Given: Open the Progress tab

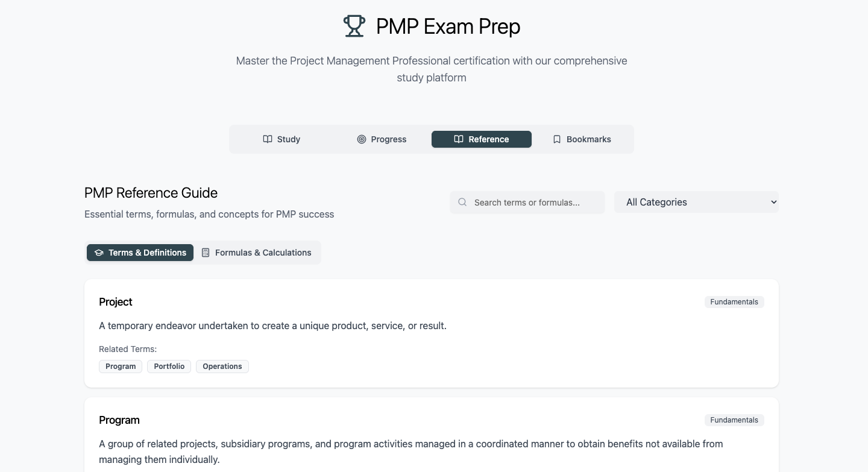Looking at the screenshot, I should point(382,139).
